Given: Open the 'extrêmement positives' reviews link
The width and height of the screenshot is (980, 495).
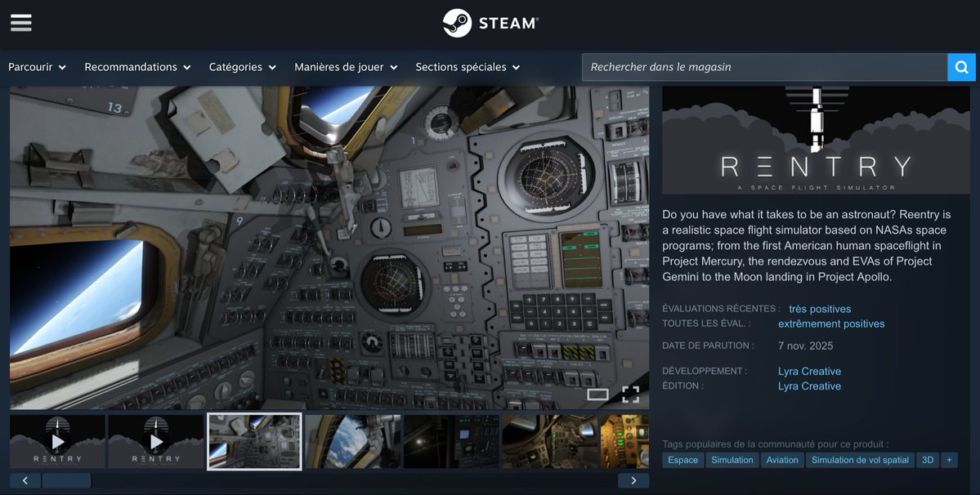Looking at the screenshot, I should coord(831,324).
